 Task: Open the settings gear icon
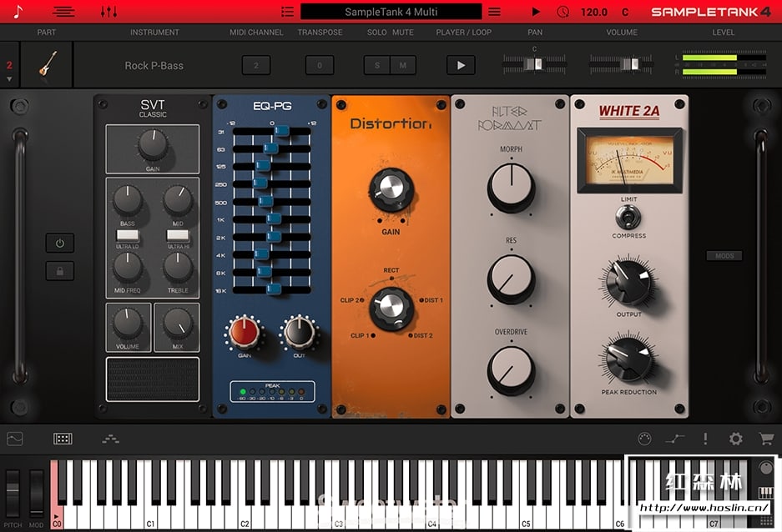pos(735,439)
